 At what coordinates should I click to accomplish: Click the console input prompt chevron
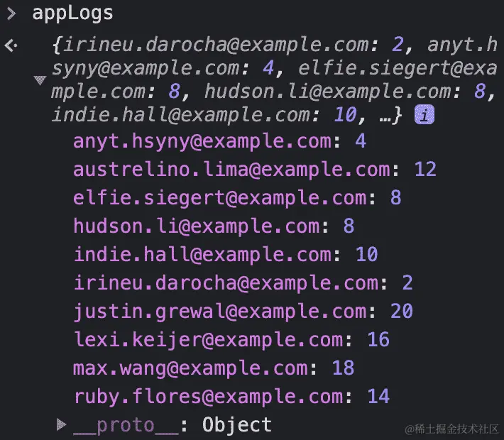[11, 13]
